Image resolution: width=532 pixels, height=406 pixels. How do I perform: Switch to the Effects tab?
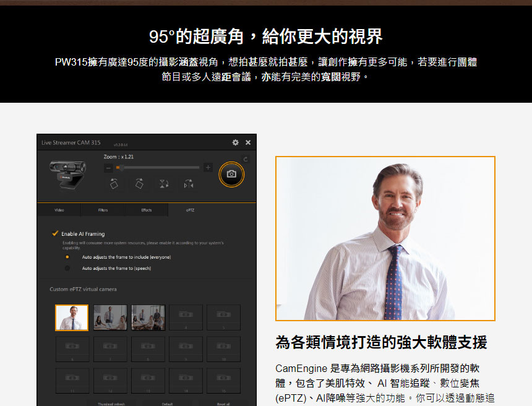click(145, 210)
